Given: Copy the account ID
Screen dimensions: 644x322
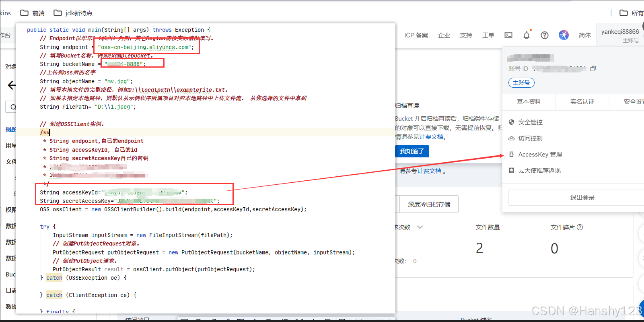Looking at the screenshot, I should click(593, 69).
